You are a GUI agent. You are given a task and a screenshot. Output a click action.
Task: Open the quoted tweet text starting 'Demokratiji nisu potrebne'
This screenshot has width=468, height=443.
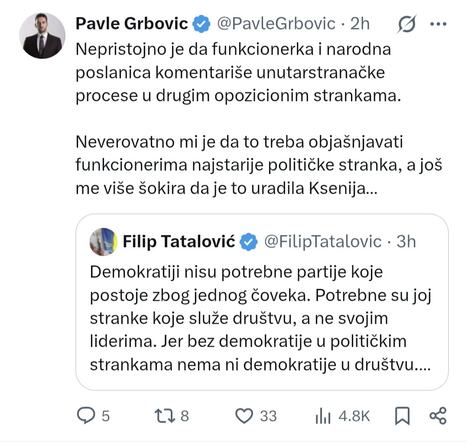261,318
